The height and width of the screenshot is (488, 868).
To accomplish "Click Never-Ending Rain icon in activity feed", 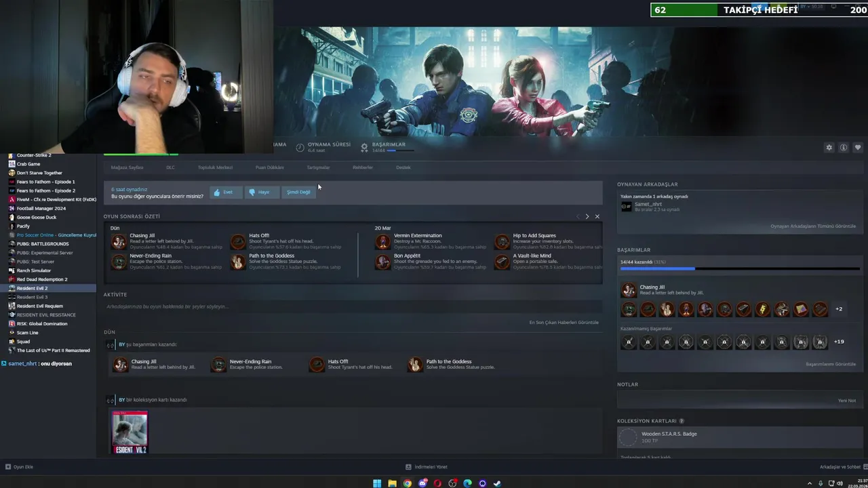I will 218,365.
